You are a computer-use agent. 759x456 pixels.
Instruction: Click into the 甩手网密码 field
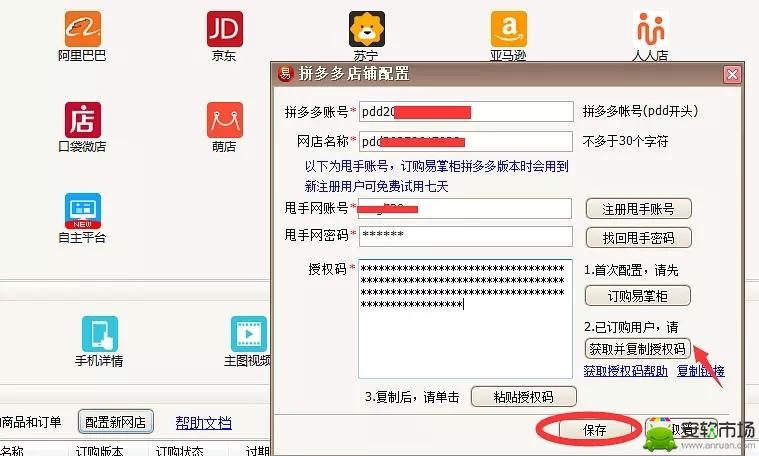pos(466,236)
